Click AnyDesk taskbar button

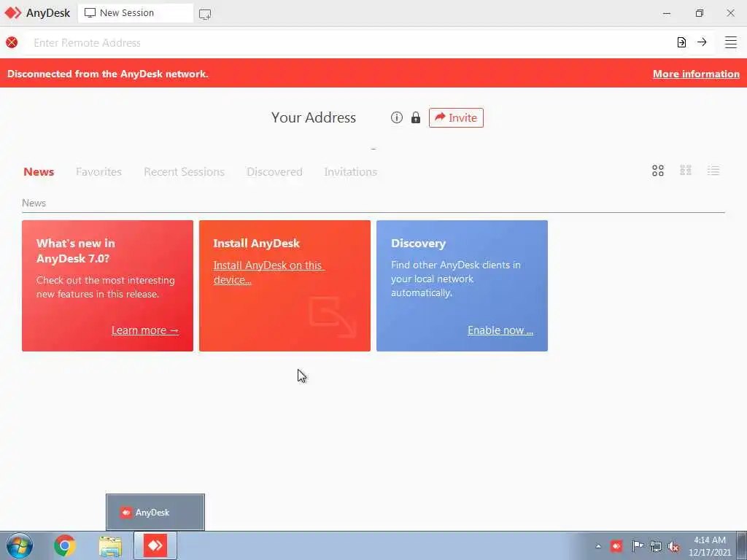155,545
